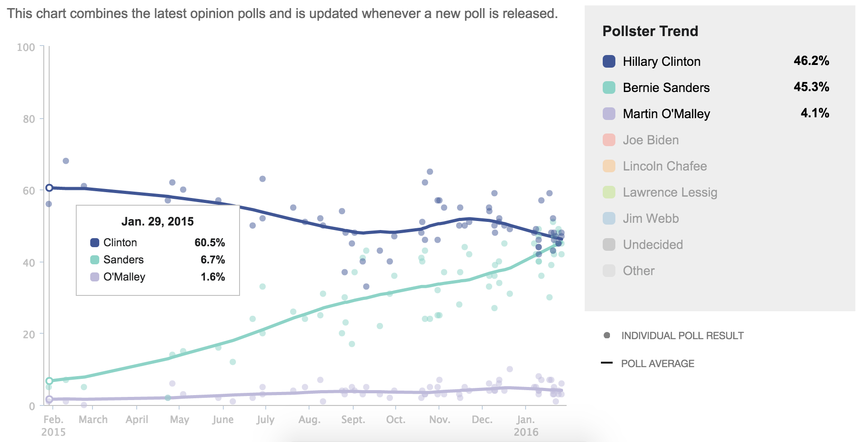Image resolution: width=868 pixels, height=442 pixels.
Task: Click the Martin O'Malley legend label
Action: tap(666, 114)
